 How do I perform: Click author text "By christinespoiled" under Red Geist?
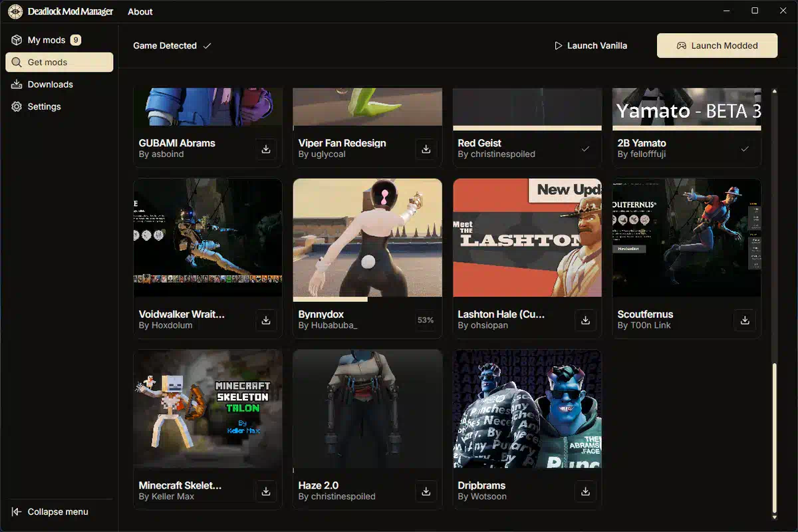(496, 154)
